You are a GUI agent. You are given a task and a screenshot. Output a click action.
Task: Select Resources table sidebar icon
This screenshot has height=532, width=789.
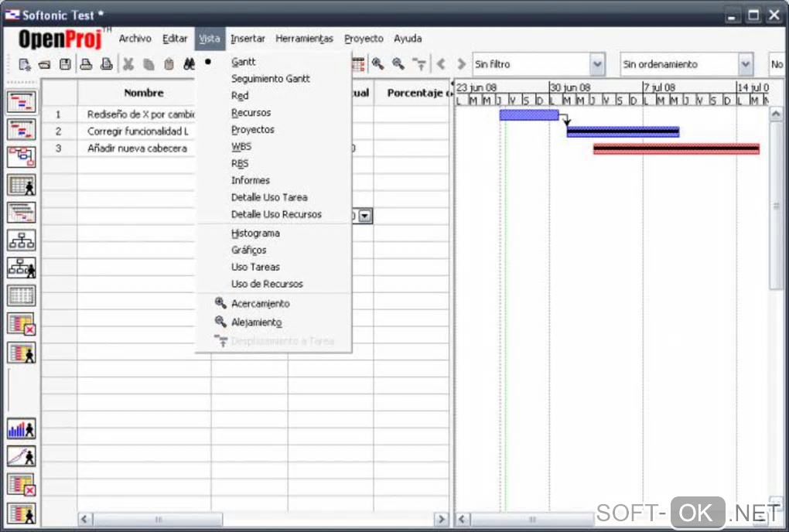tap(22, 185)
